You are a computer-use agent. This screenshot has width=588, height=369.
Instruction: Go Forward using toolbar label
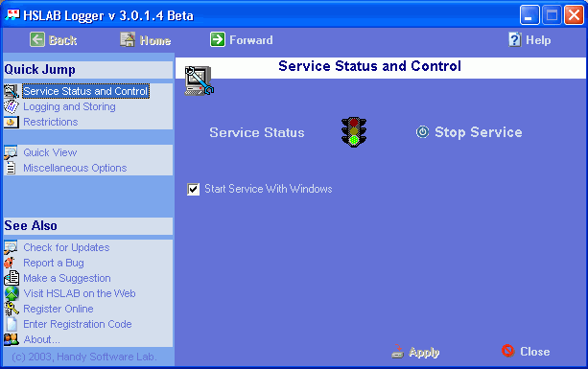coord(251,40)
